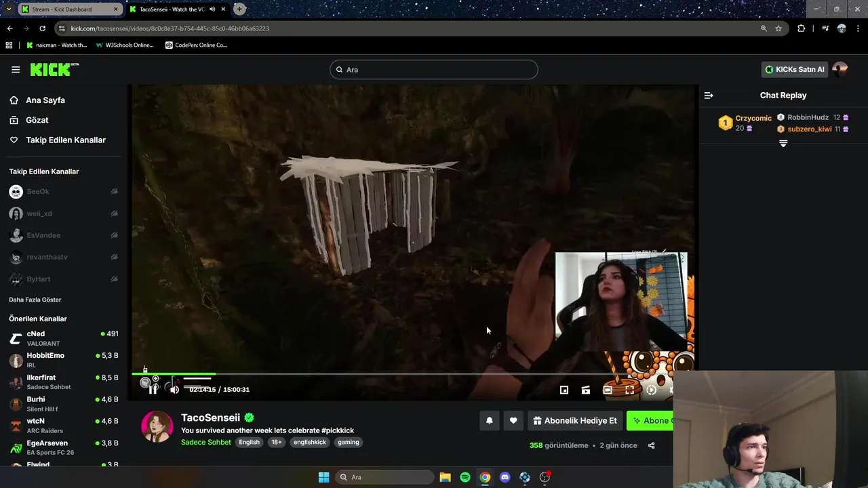Image resolution: width=868 pixels, height=488 pixels.
Task: Open RobbinHudz's leaderboard entry
Action: (x=812, y=117)
